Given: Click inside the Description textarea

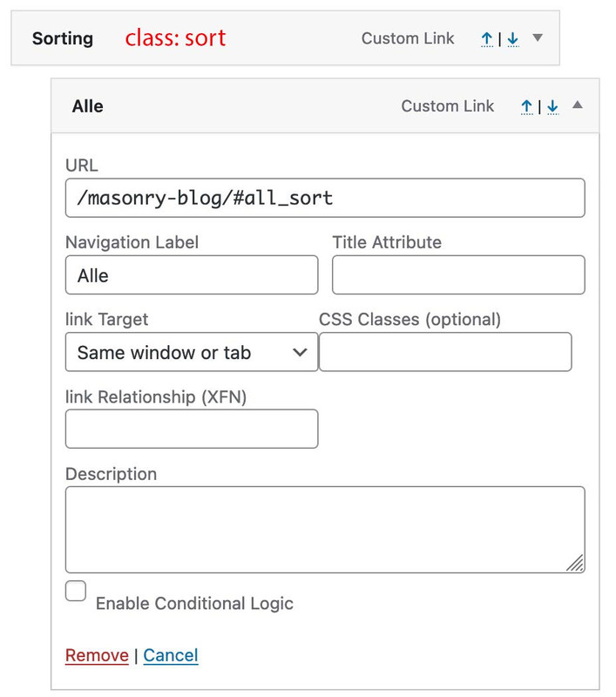Looking at the screenshot, I should click(325, 530).
